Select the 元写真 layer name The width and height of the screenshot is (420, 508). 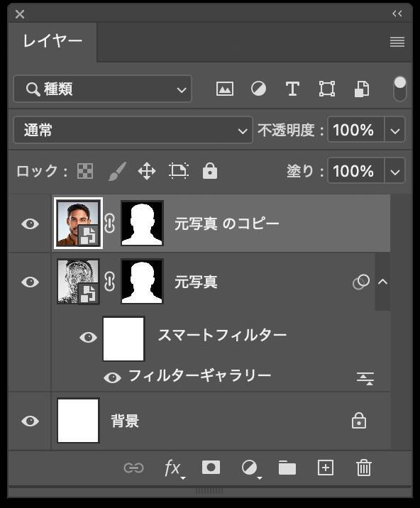pos(196,282)
